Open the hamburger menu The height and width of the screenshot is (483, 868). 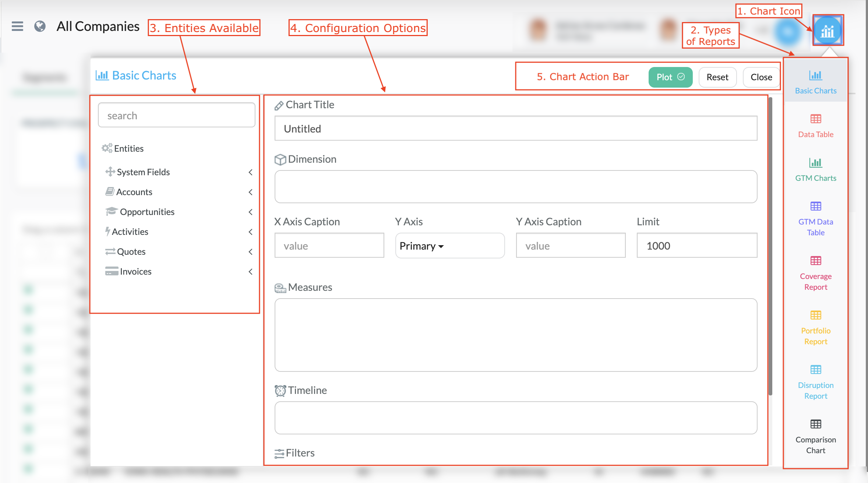click(17, 26)
